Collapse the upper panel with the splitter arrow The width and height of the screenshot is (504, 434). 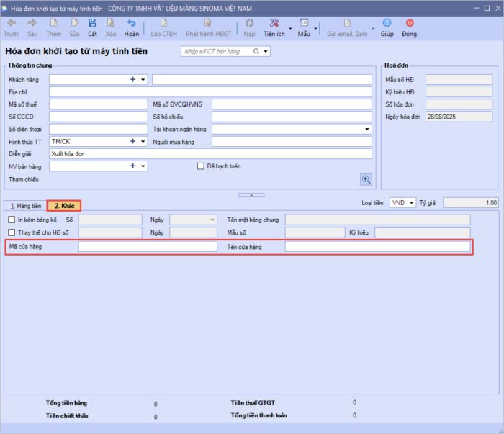(x=251, y=195)
